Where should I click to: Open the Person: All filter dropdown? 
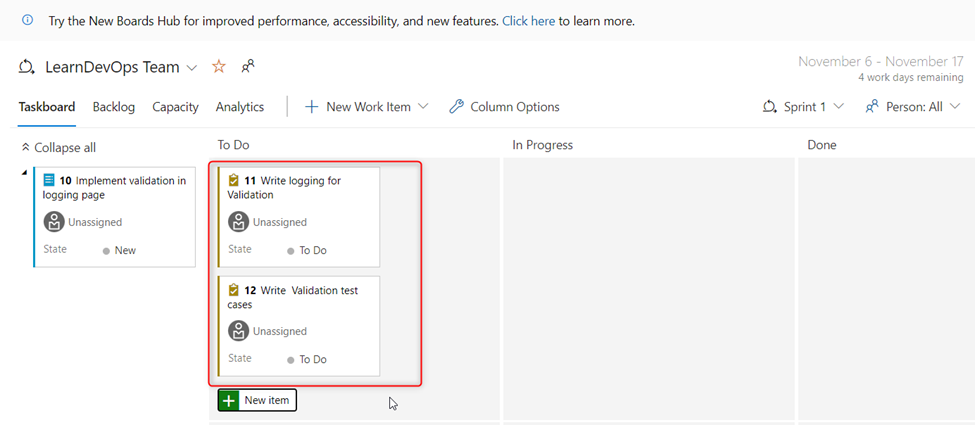pyautogui.click(x=913, y=106)
